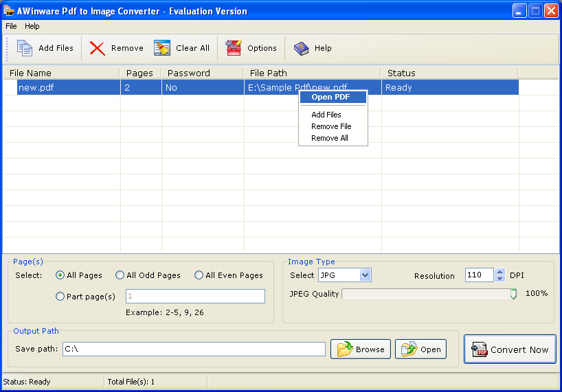Click the Help book icon
The height and width of the screenshot is (392, 562).
tap(302, 48)
